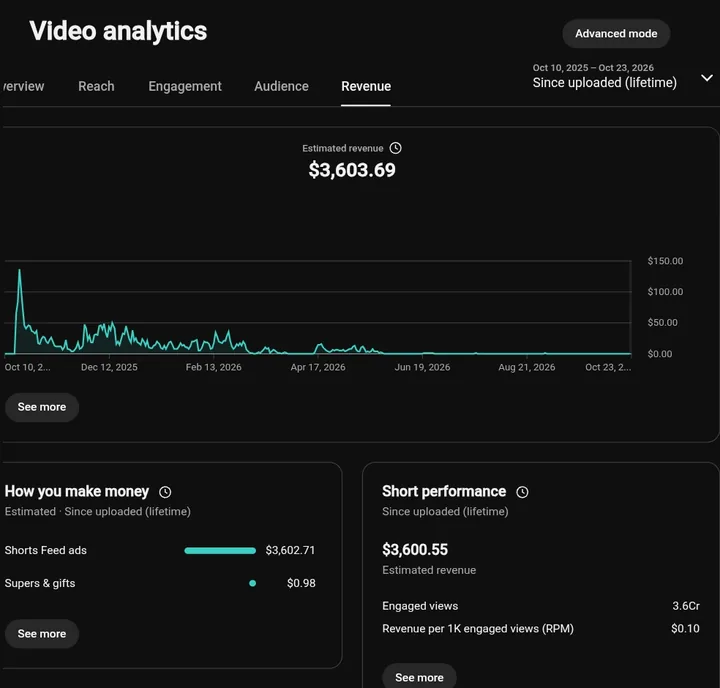Switch to the Audience tab

point(281,86)
